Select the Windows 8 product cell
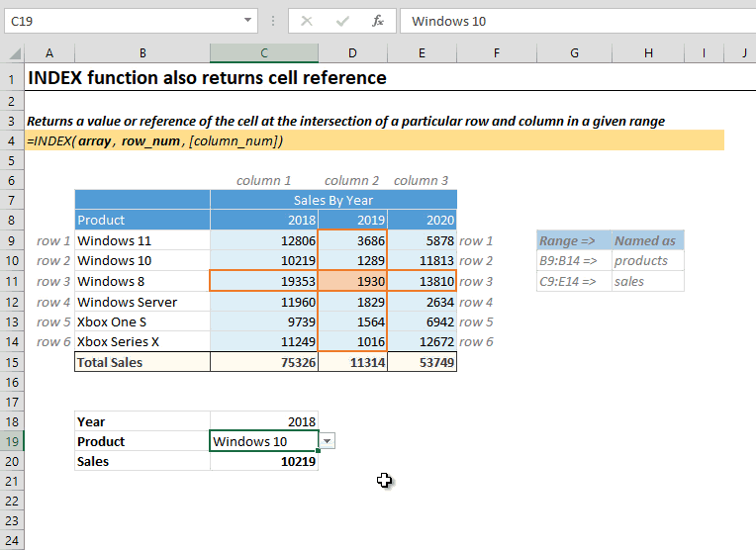 tap(142, 281)
